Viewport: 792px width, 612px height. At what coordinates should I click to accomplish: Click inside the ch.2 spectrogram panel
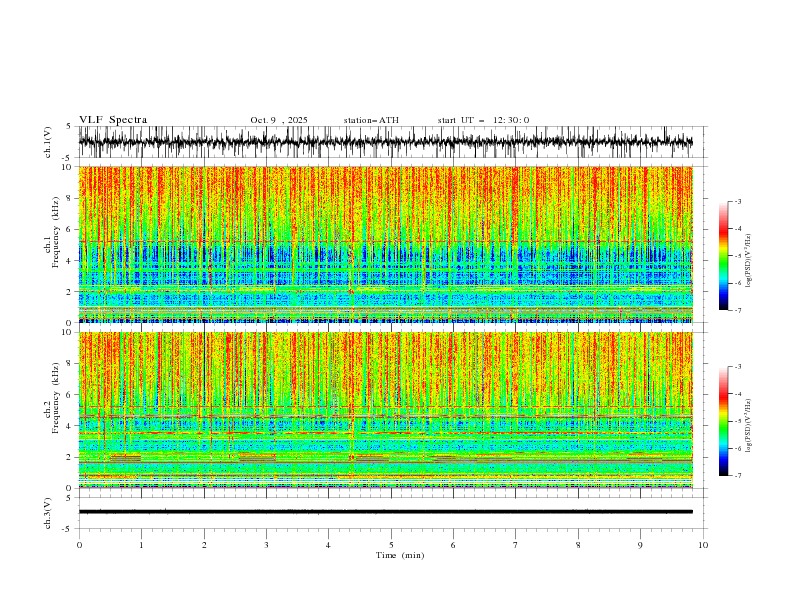pos(385,410)
